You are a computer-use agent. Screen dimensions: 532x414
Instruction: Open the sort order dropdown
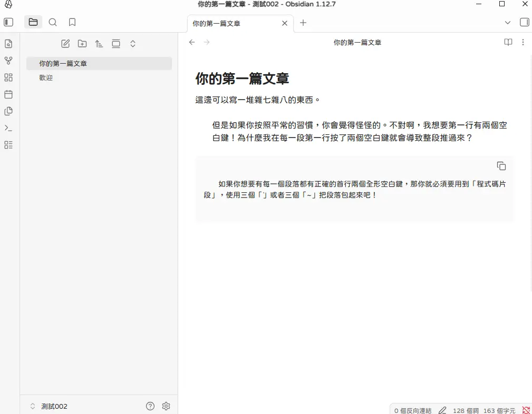tap(99, 44)
